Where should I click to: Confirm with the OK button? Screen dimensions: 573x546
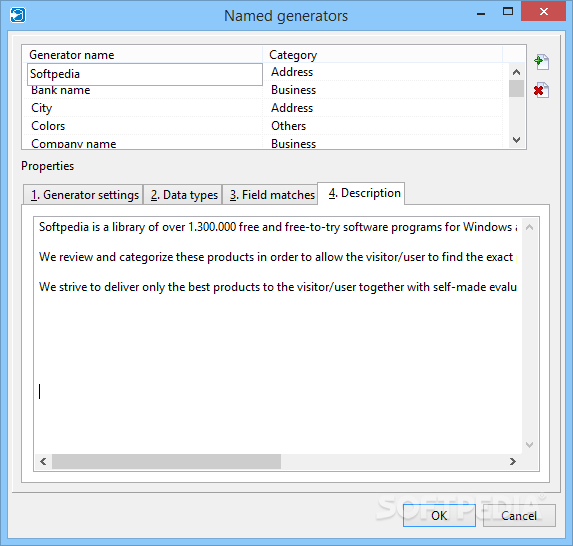(x=439, y=515)
